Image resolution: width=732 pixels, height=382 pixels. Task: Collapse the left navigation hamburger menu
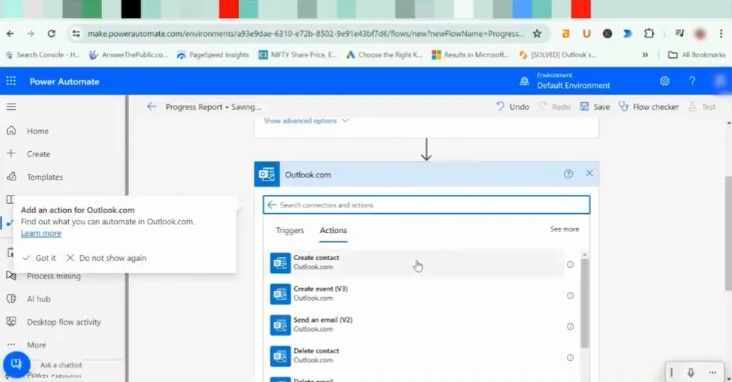(11, 107)
